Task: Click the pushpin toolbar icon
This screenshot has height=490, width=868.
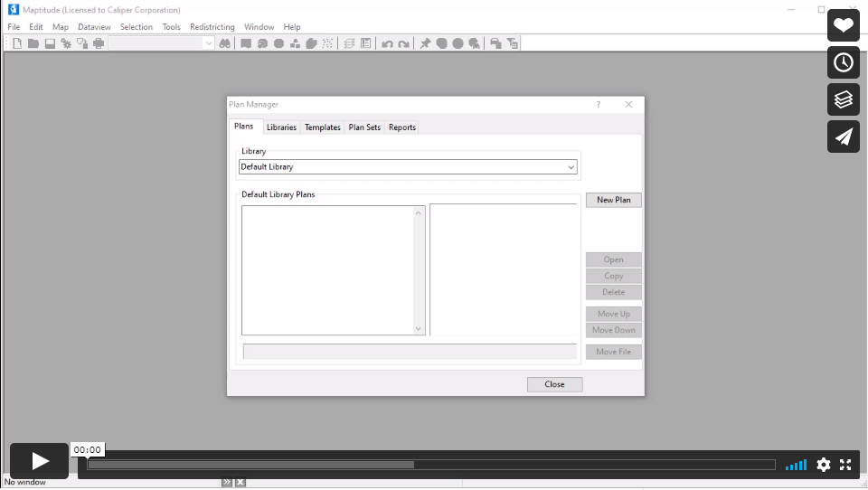Action: coord(425,43)
